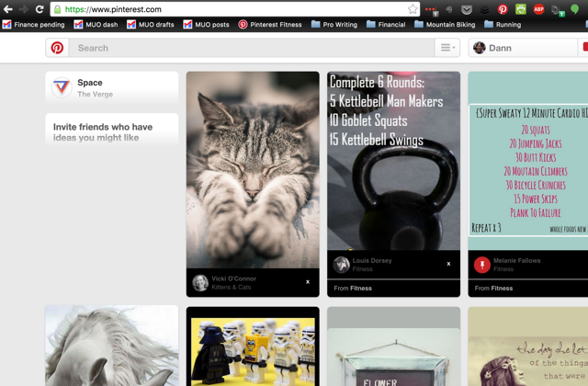Viewport: 588px width, 386px height.
Task: Open the Lego stormtroopers pin thumbnail
Action: point(253,351)
